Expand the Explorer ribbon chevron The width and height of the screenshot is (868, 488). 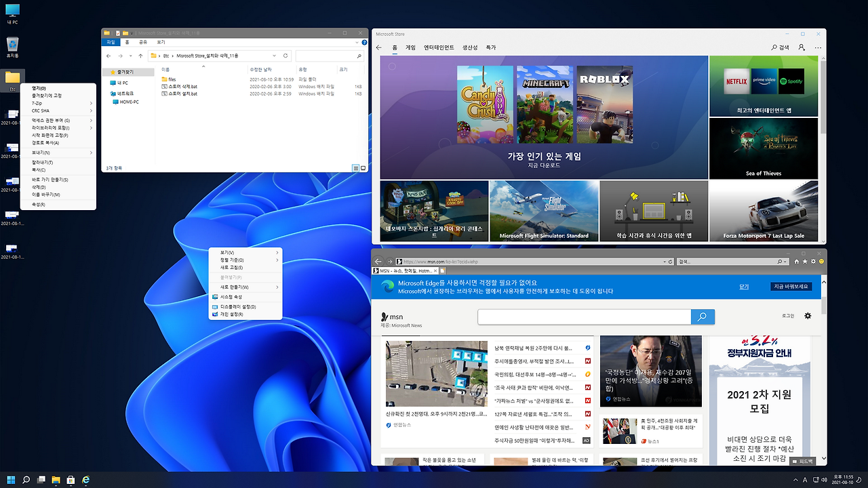[x=357, y=42]
